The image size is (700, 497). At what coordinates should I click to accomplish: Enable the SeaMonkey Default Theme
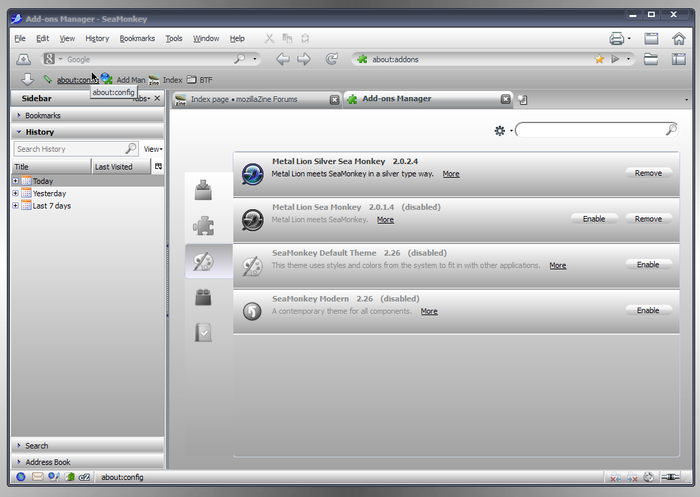click(648, 264)
